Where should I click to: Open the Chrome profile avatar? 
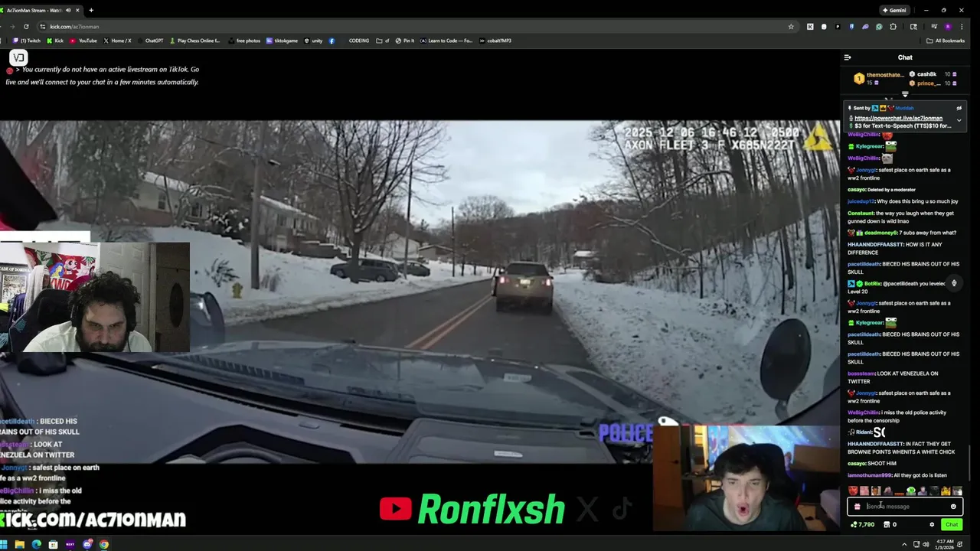click(948, 27)
